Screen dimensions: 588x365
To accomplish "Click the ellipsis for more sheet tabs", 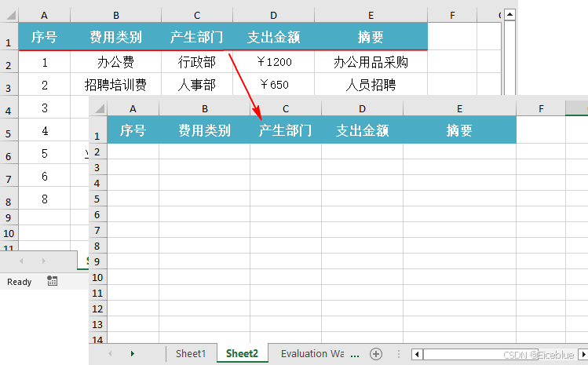I will [x=355, y=354].
